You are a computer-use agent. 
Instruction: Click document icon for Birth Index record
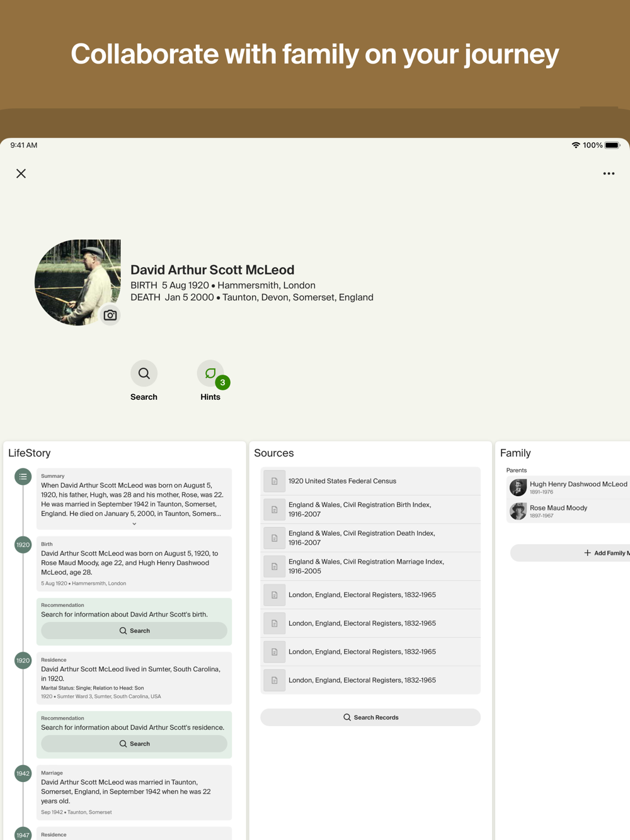click(x=274, y=509)
